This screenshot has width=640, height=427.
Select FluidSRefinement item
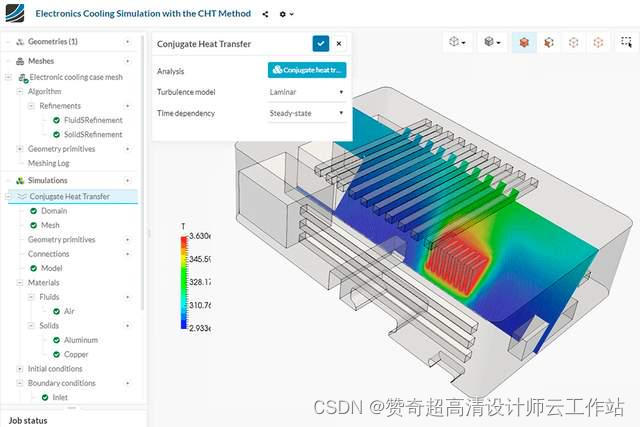click(x=93, y=120)
